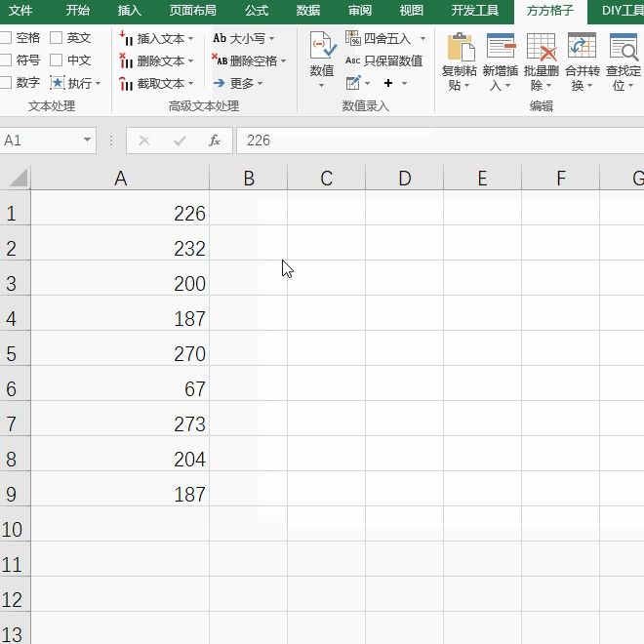Switch to the DIY工具 ribbon tab

623,11
